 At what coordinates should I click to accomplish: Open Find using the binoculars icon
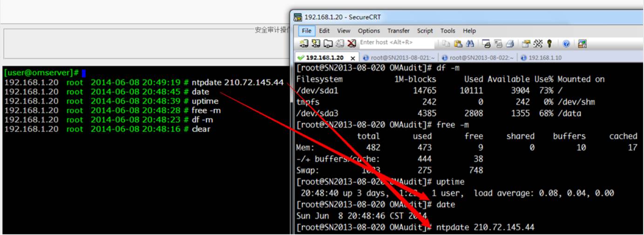(x=470, y=44)
